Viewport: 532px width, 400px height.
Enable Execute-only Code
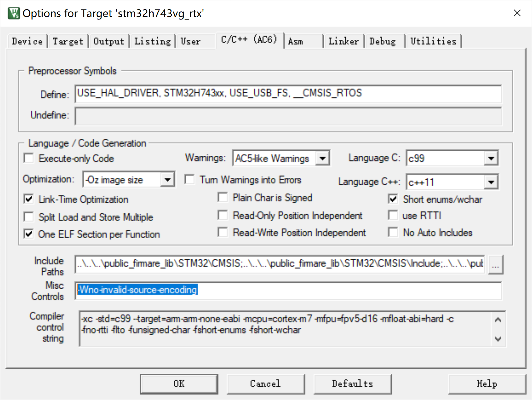(x=29, y=158)
